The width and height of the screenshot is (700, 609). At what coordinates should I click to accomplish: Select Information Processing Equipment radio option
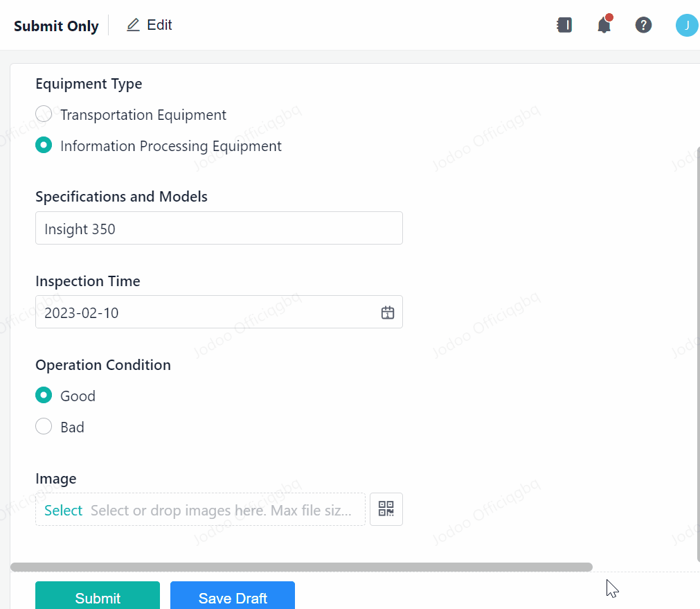pos(44,145)
